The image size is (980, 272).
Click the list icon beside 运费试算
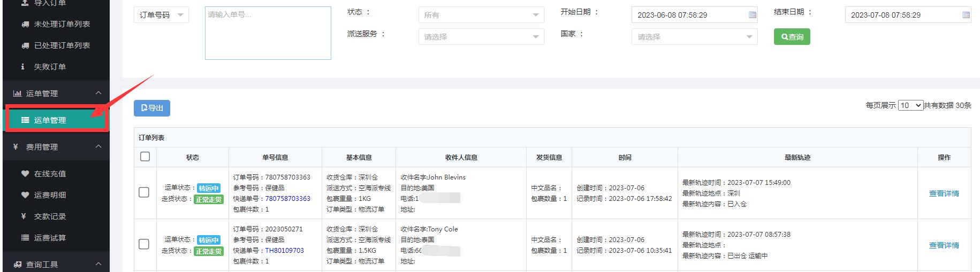click(x=25, y=238)
